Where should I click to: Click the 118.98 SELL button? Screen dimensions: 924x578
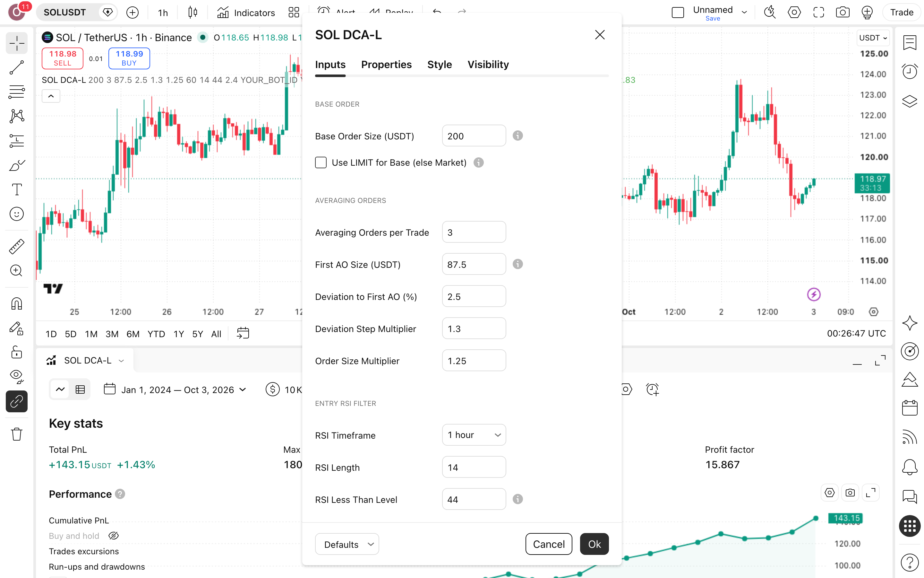[62, 58]
